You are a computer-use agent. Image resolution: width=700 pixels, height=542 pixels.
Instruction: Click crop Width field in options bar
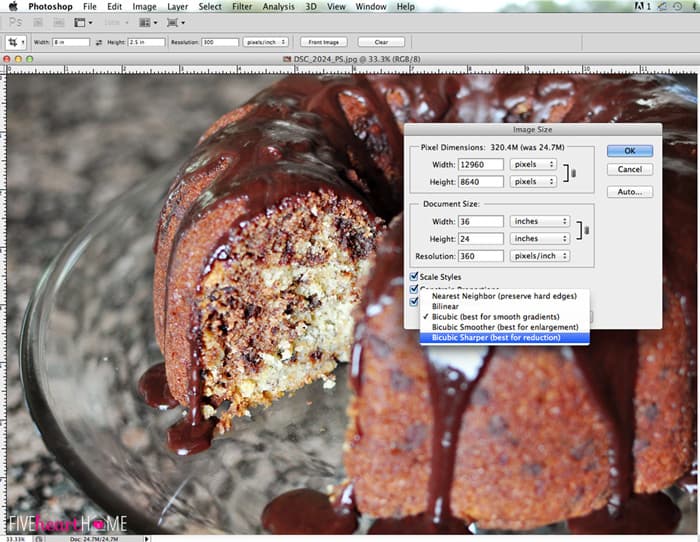(71, 42)
